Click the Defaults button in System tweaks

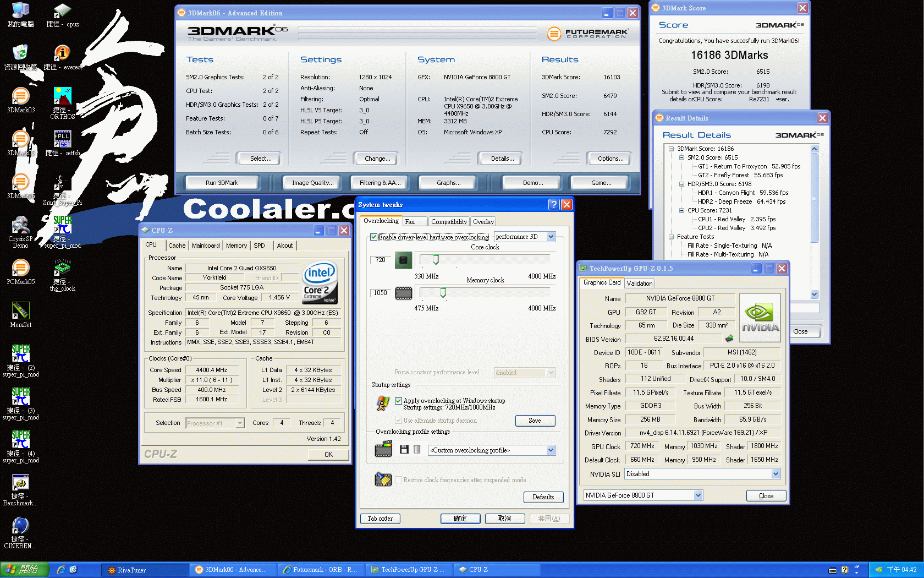point(543,497)
